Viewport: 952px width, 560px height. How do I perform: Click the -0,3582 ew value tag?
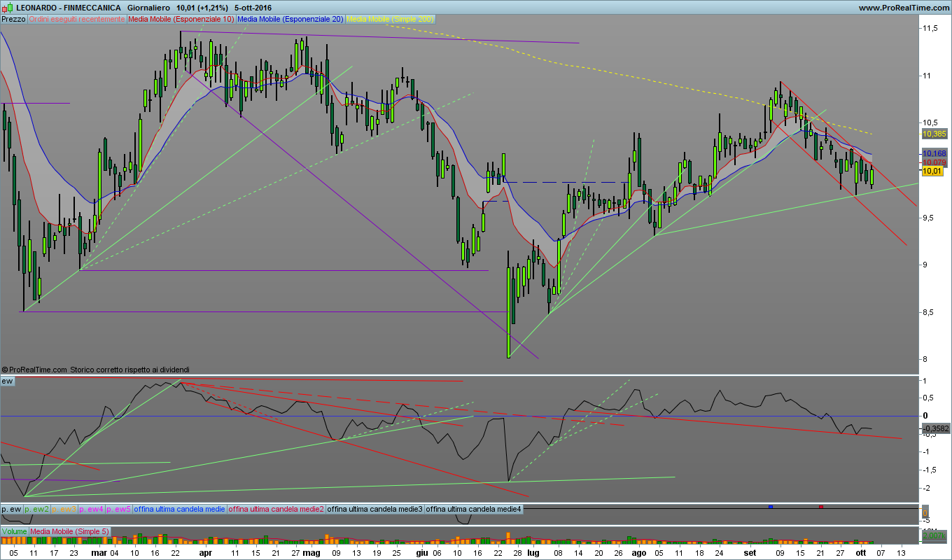pyautogui.click(x=935, y=428)
